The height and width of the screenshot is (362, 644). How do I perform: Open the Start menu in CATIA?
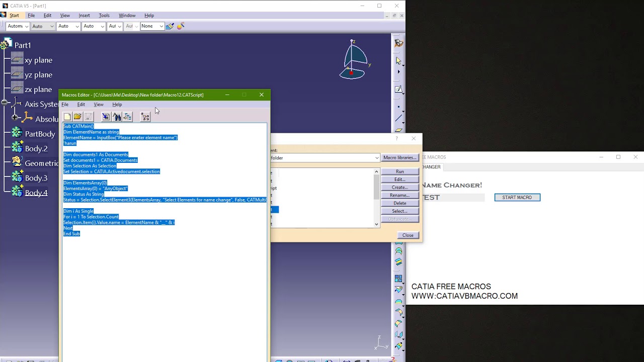(x=14, y=16)
